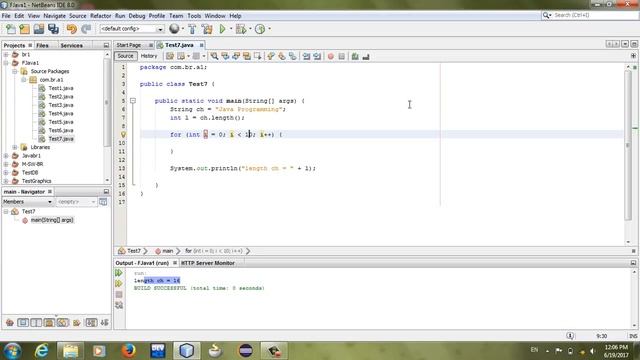Image resolution: width=640 pixels, height=360 pixels.
Task: Collapse the Source Packages node
Action: tap(15, 71)
